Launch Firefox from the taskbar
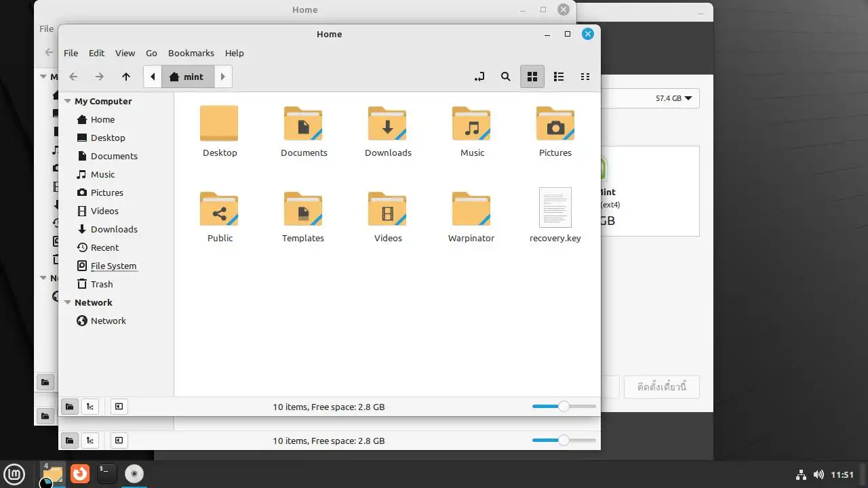Image resolution: width=868 pixels, height=488 pixels. point(80,473)
